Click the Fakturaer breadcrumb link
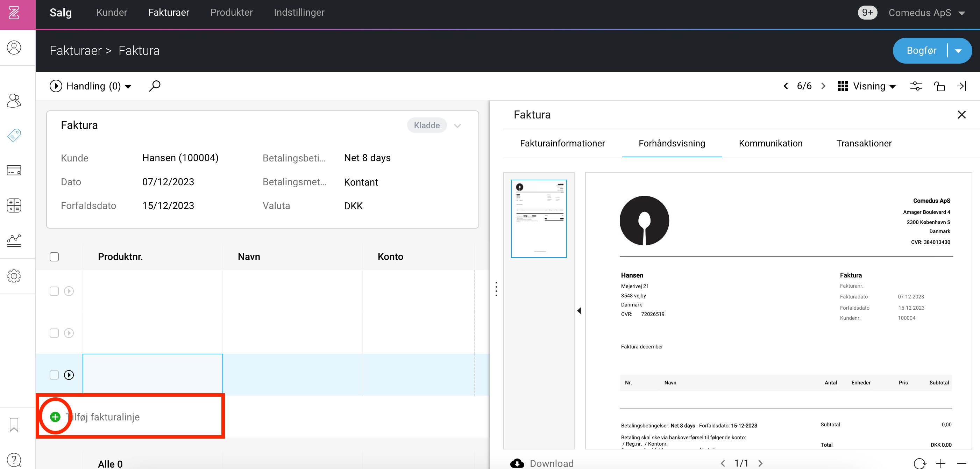This screenshot has height=469, width=980. pos(76,51)
